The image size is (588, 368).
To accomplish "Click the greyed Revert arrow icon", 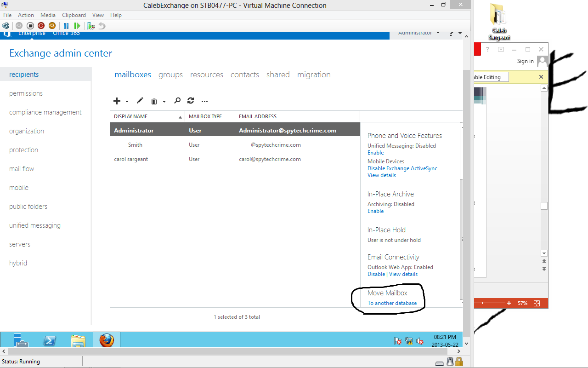I will (102, 26).
